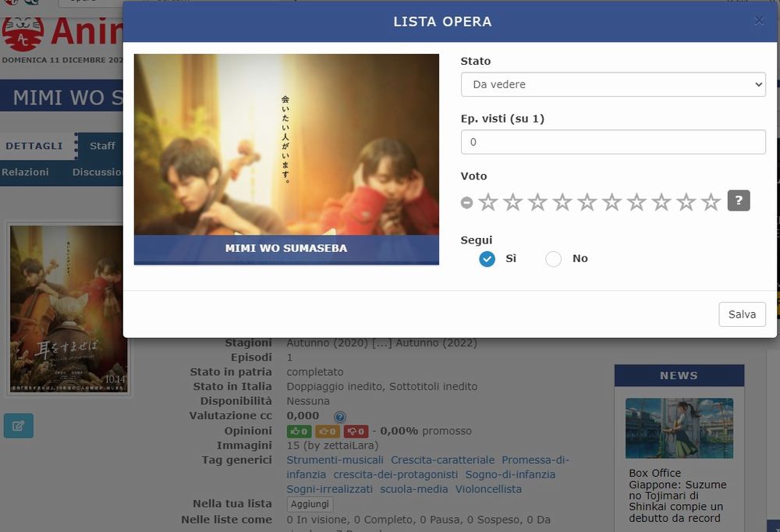Select the Sì option under Segui
The width and height of the screenshot is (780, 532).
point(487,259)
